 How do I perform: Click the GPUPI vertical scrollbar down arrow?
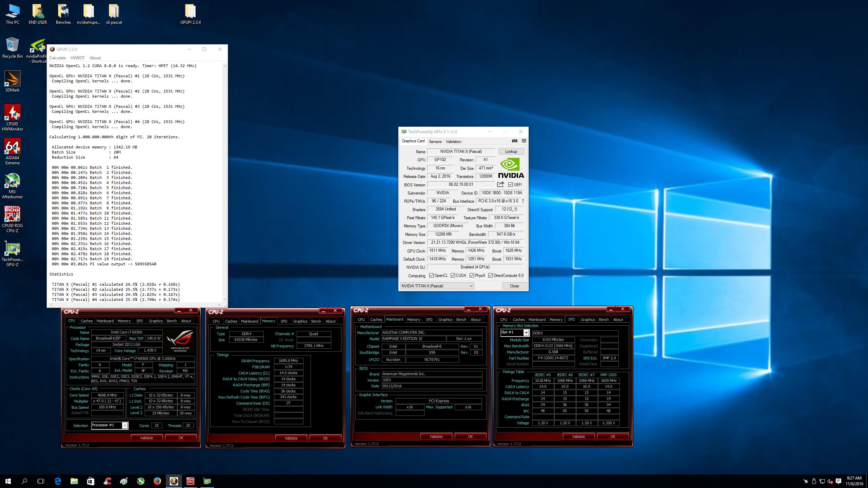(225, 299)
